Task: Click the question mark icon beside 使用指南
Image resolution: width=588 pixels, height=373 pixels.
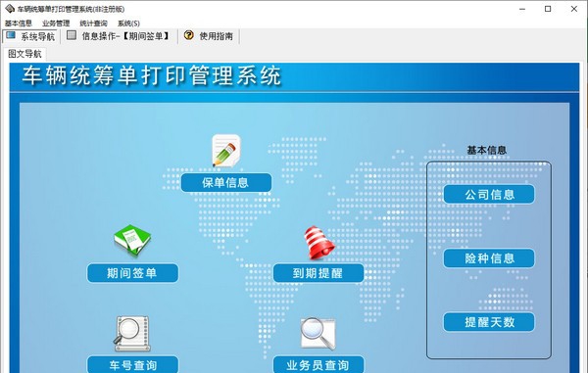Action: pyautogui.click(x=189, y=35)
